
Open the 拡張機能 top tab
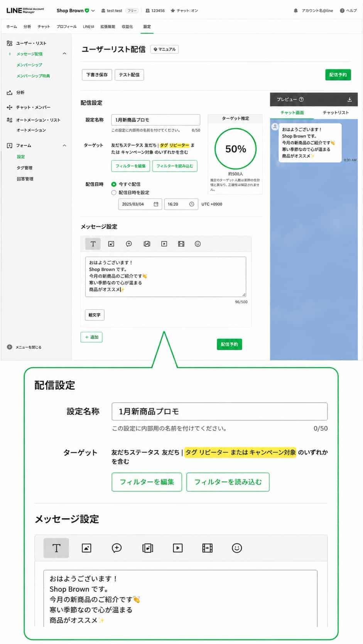point(108,27)
